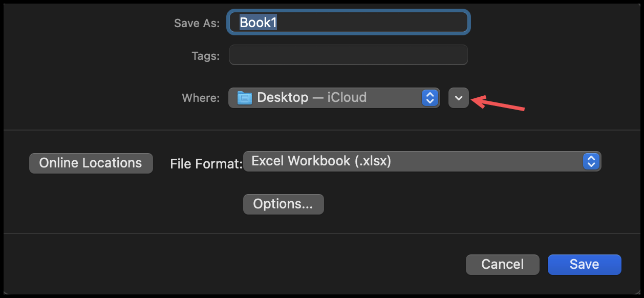Choose a different folder from the Where popup
Screen dimensions: 644x298
(333, 97)
